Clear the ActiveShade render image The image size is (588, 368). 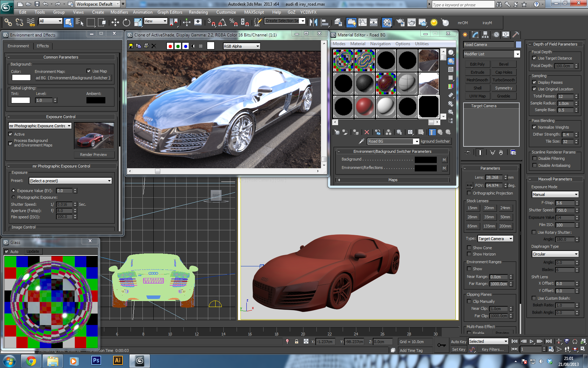tap(154, 46)
